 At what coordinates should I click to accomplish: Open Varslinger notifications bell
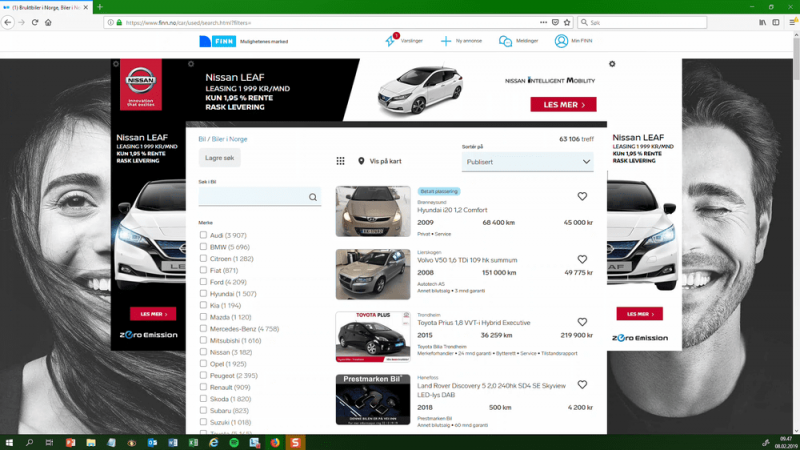404,41
